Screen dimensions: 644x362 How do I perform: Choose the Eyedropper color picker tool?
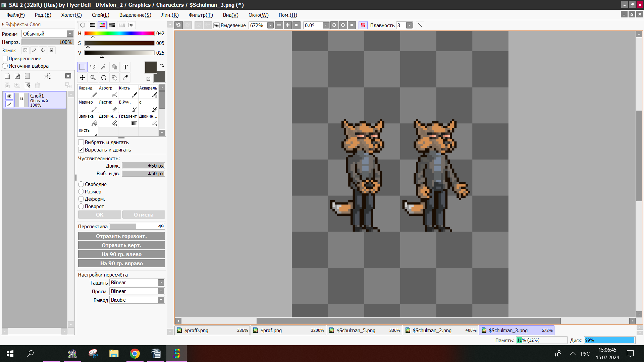125,78
